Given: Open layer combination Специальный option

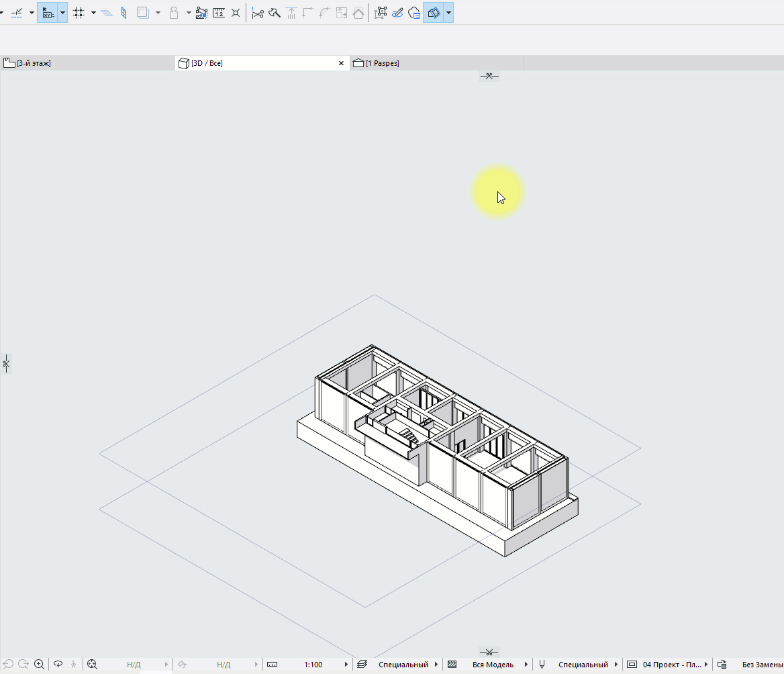Looking at the screenshot, I should coord(403,665).
